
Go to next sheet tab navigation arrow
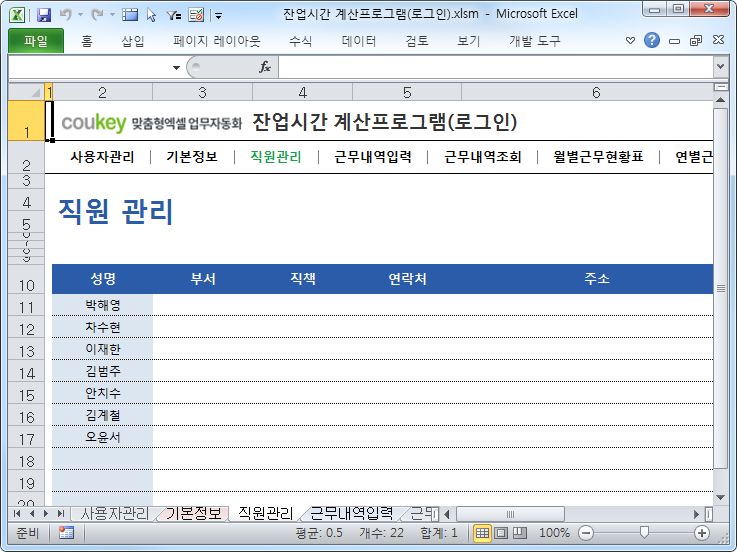(x=46, y=513)
